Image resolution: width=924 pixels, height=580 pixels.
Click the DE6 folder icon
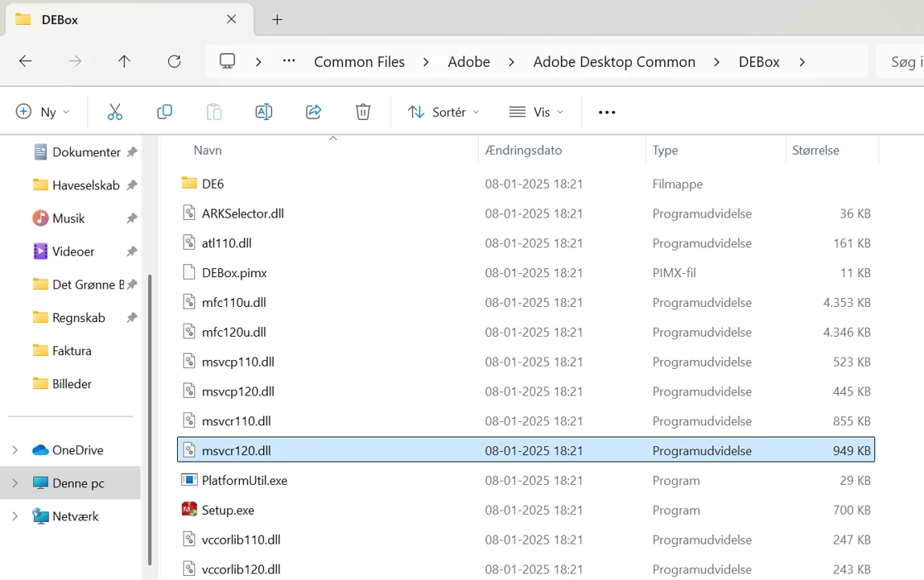point(189,183)
